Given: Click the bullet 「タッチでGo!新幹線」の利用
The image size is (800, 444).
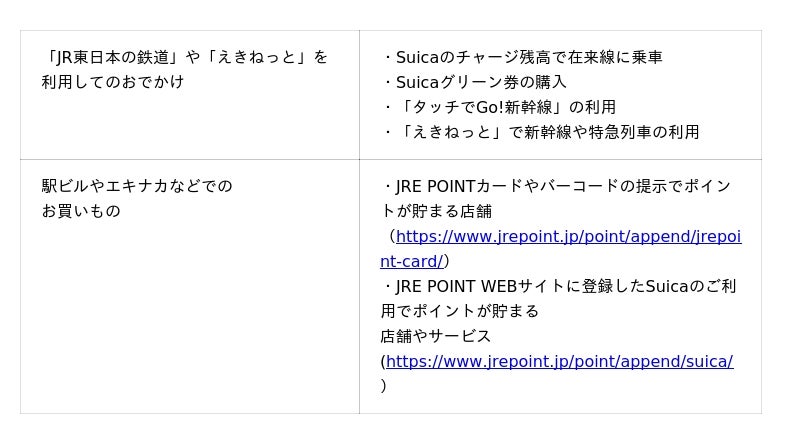Looking at the screenshot, I should pos(498,107).
